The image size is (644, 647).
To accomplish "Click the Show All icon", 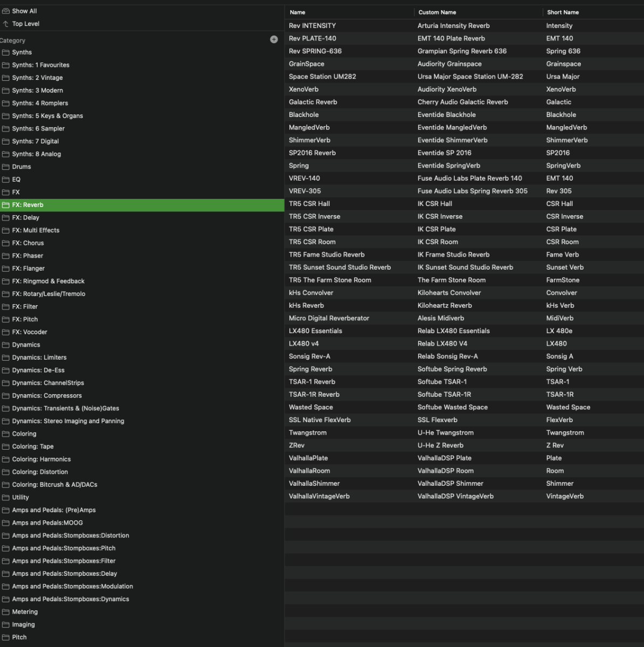I will point(6,11).
